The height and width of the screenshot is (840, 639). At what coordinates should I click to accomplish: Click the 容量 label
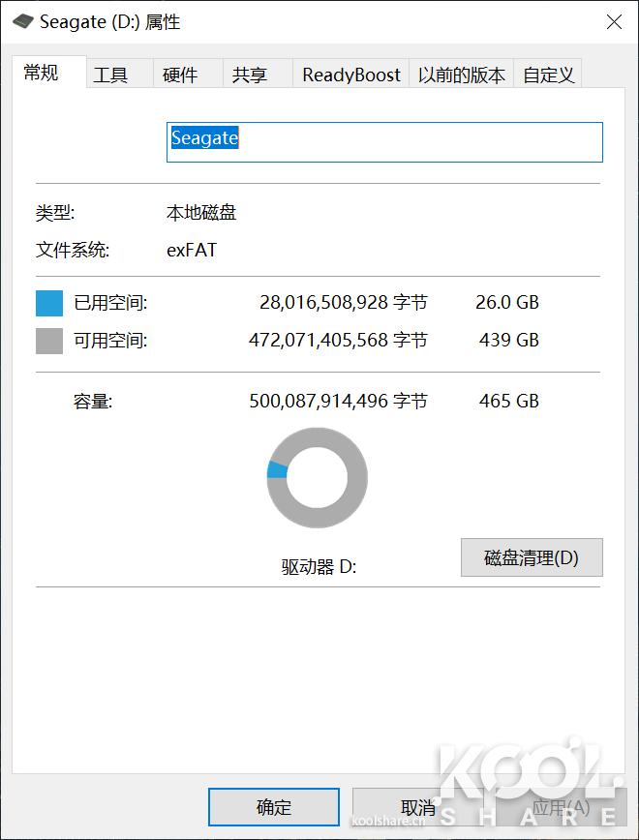point(93,402)
